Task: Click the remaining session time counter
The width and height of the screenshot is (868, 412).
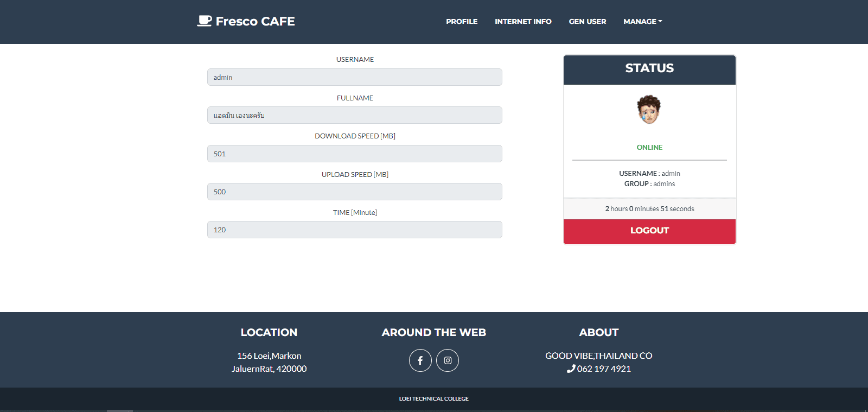Action: pyautogui.click(x=649, y=209)
